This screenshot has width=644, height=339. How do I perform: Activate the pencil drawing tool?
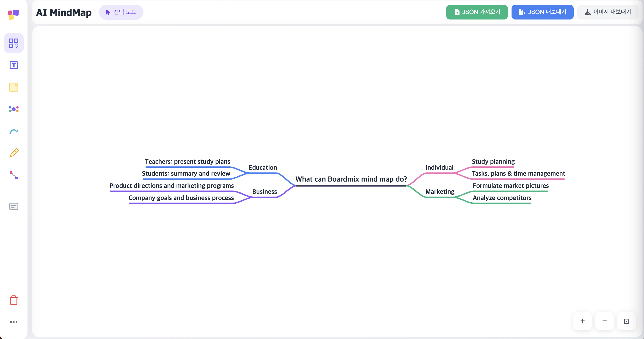coord(14,153)
